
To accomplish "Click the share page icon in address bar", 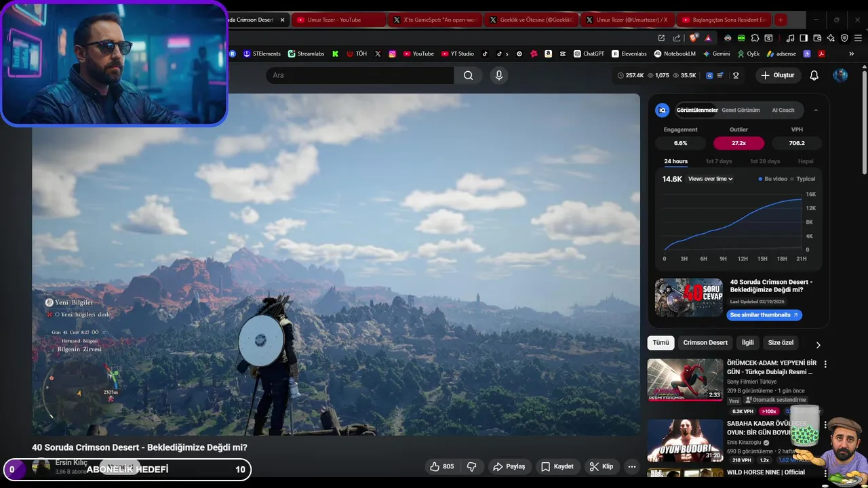I will pyautogui.click(x=677, y=38).
